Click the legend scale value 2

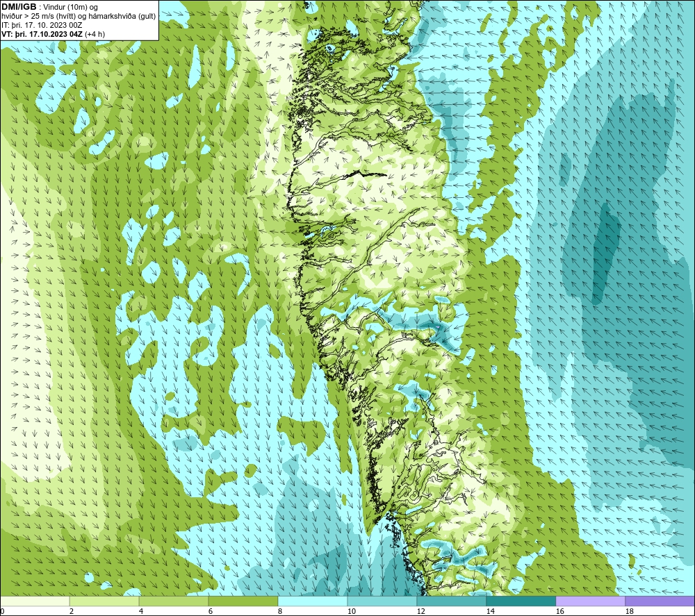(x=72, y=612)
